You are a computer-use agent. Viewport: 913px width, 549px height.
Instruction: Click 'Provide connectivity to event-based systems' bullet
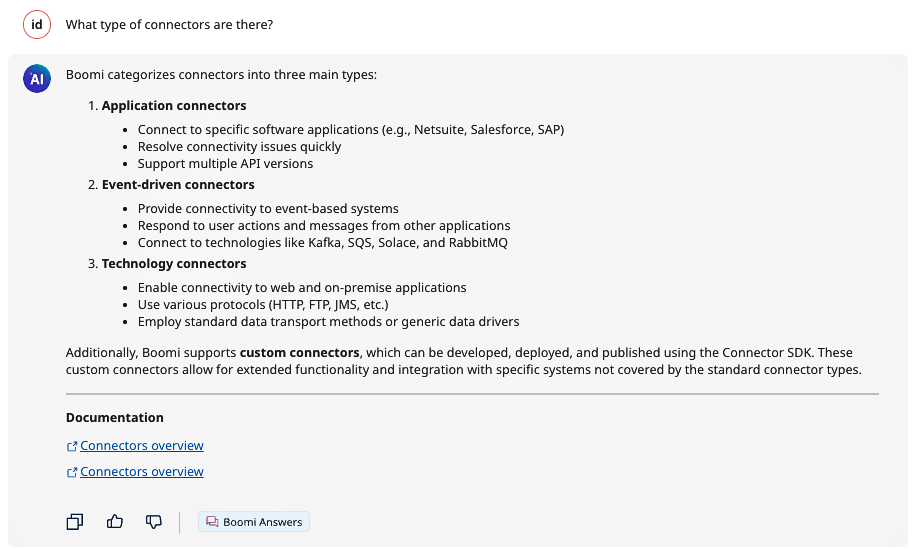[268, 208]
